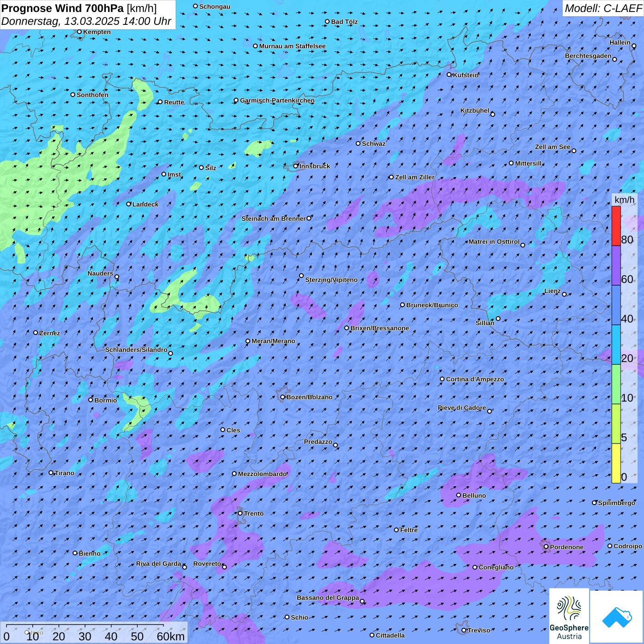This screenshot has width=644, height=644.
Task: Click the 'Feltre' label
Action: coord(409,530)
